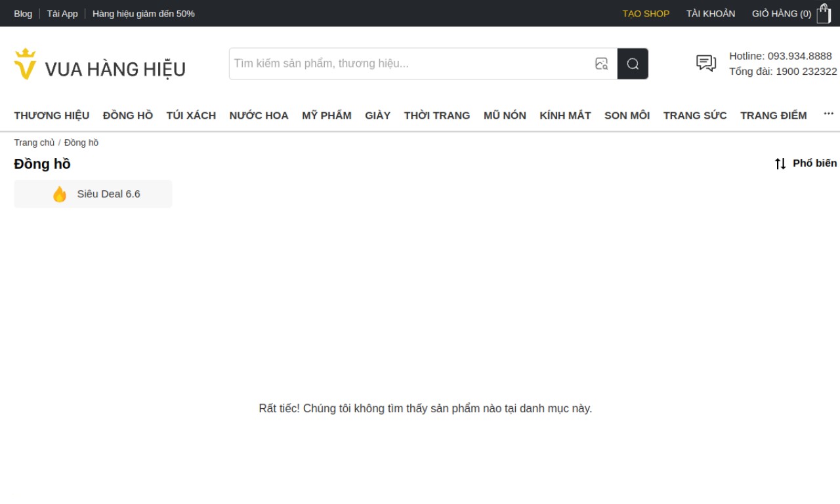Click the Rất tiếc no-products message
840x504 pixels.
click(425, 409)
